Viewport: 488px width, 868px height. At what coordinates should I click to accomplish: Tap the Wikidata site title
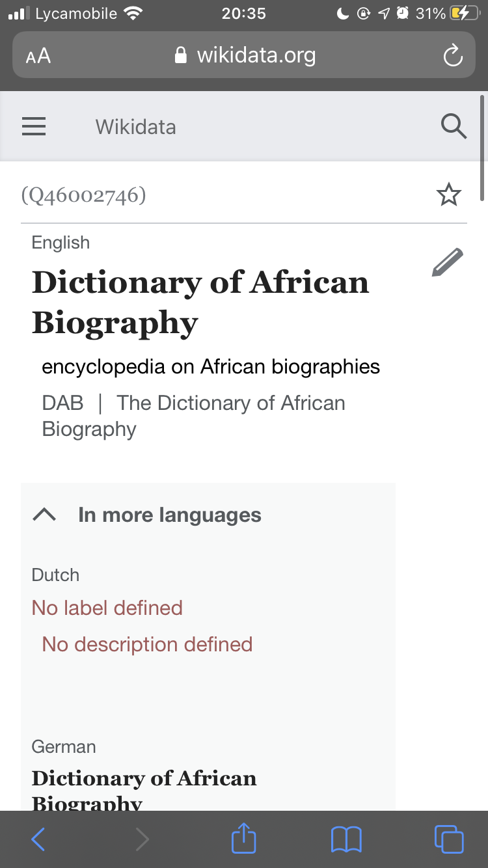135,126
